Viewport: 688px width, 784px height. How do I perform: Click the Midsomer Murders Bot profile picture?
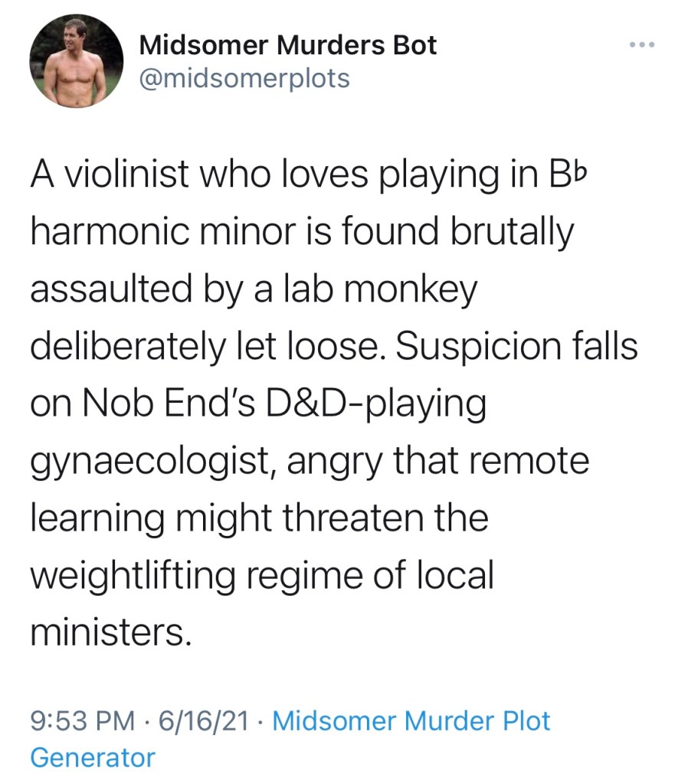77,61
